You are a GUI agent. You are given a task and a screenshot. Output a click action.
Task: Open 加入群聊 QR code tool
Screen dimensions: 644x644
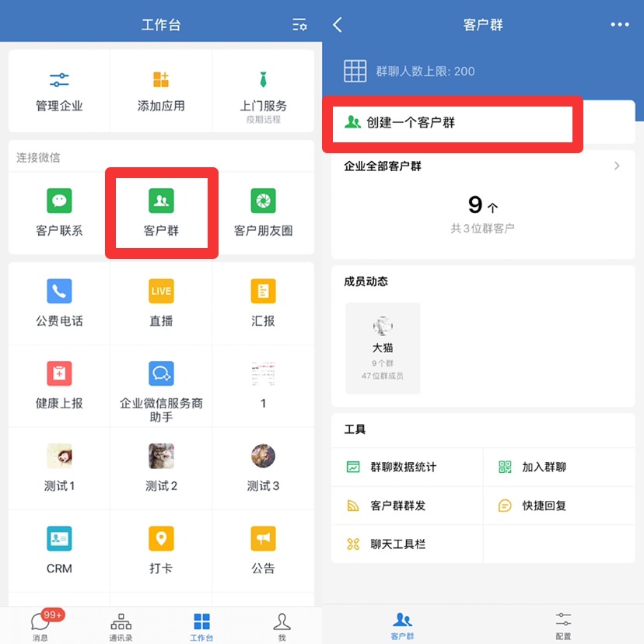pos(543,467)
